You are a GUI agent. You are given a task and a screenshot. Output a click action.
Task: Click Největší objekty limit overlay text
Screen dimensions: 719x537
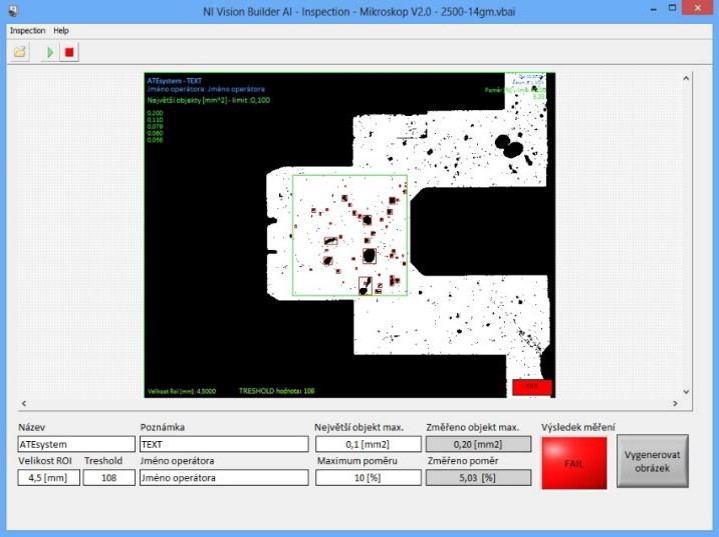pos(209,100)
